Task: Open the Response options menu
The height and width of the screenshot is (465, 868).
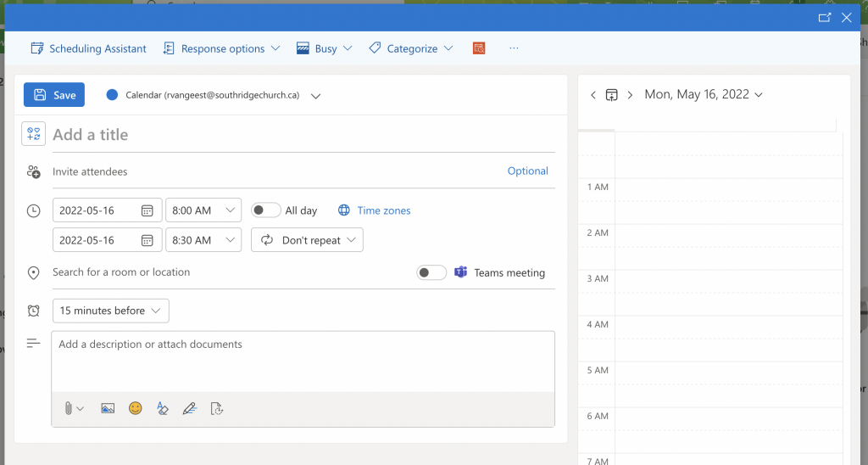Action: pyautogui.click(x=221, y=48)
